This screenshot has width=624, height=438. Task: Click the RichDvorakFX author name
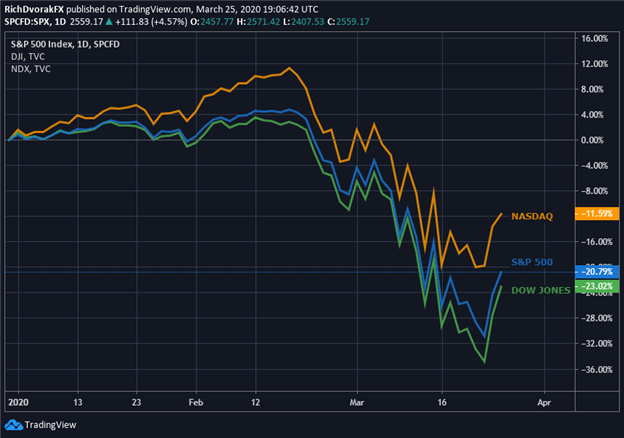tap(34, 9)
